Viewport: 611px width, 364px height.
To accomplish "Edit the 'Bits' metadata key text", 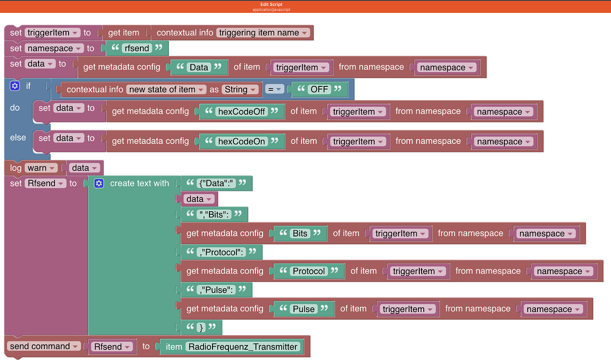I will click(x=300, y=233).
